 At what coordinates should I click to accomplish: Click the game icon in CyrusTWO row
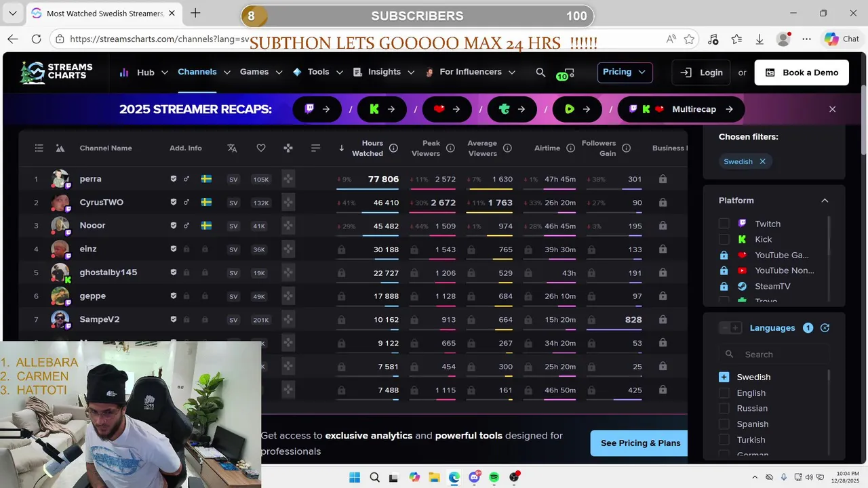coord(288,203)
